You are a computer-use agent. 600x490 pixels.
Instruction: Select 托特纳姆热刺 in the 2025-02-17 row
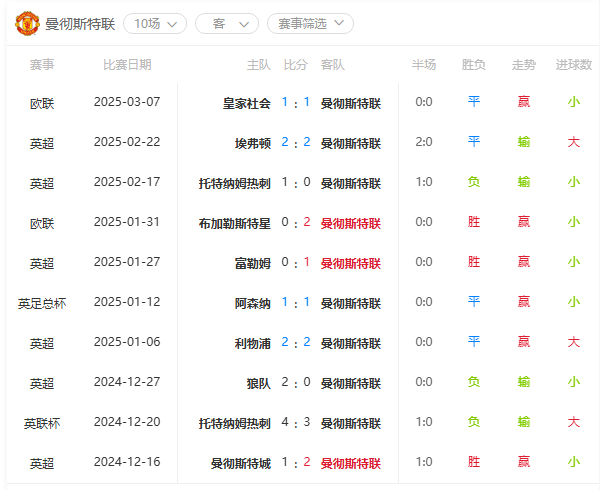[x=235, y=183]
